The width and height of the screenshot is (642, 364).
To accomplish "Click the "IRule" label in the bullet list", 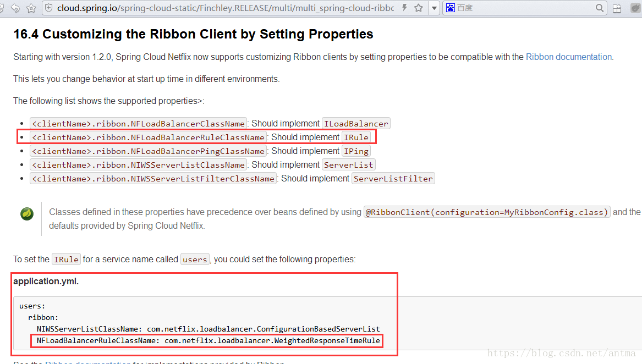I will click(356, 137).
